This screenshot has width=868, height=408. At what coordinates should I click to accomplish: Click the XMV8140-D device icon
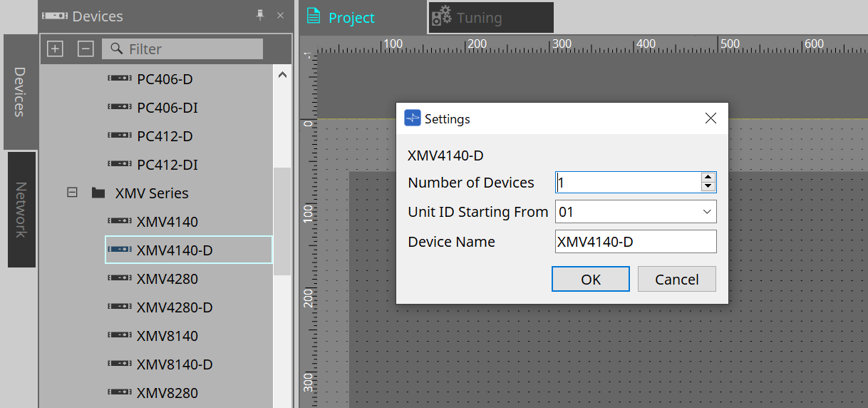coord(120,364)
